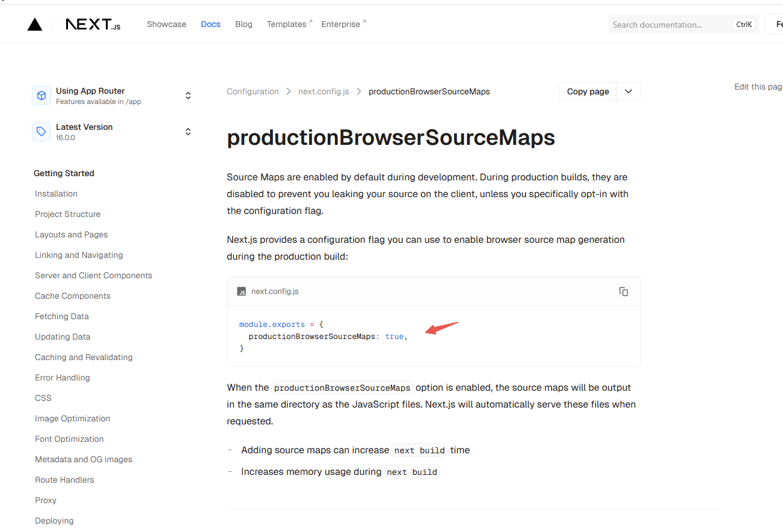Click the Configuration breadcrumb

click(253, 91)
